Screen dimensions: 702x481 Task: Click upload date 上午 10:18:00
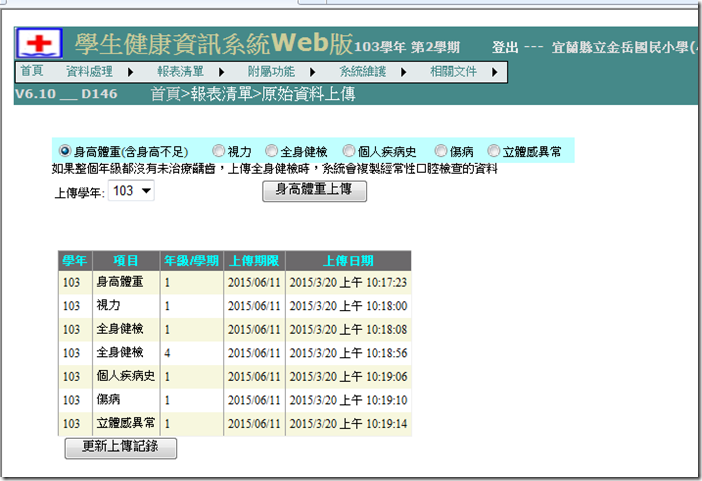click(x=348, y=306)
